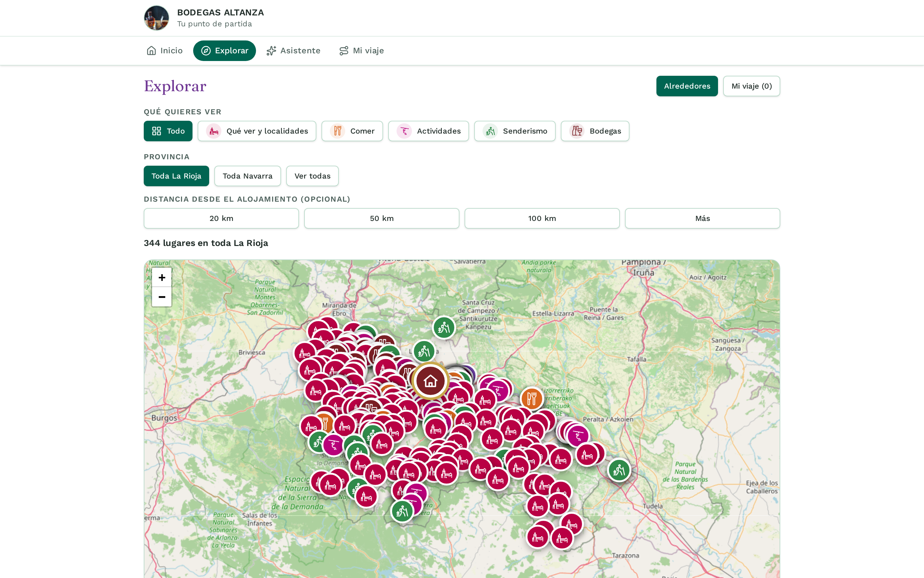The image size is (924, 578).
Task: Set distance filter to 20 km
Action: [x=221, y=218]
